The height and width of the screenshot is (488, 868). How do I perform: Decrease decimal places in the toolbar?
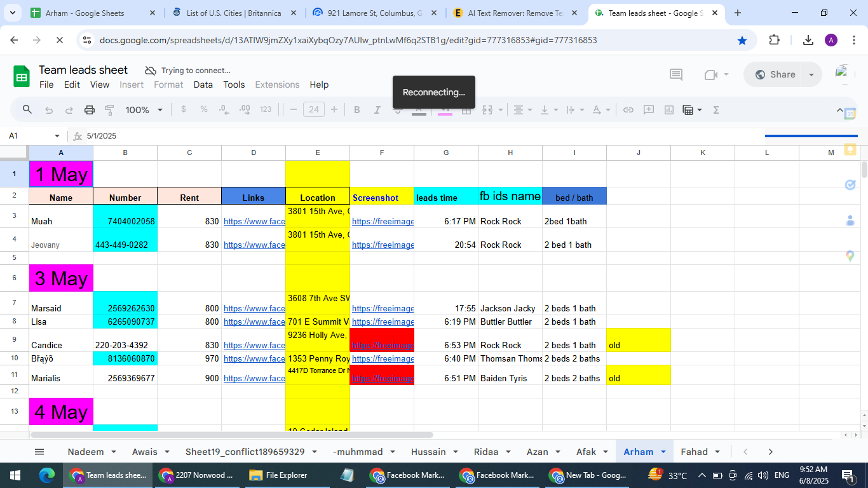point(224,109)
